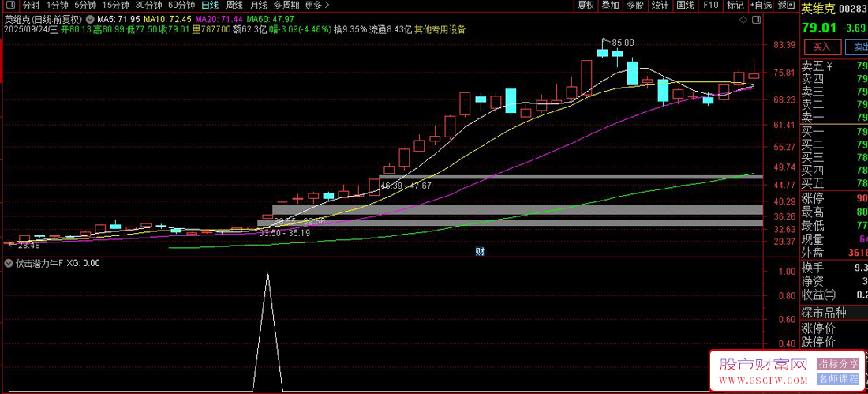Click the 换手 turnover row

point(834,268)
